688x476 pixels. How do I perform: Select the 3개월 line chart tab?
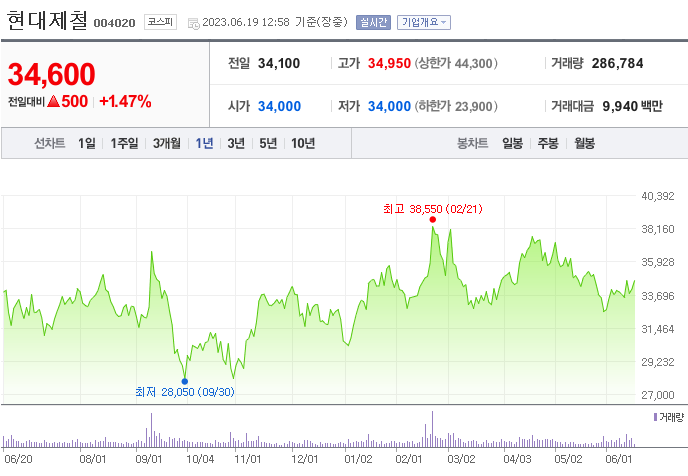[x=167, y=143]
